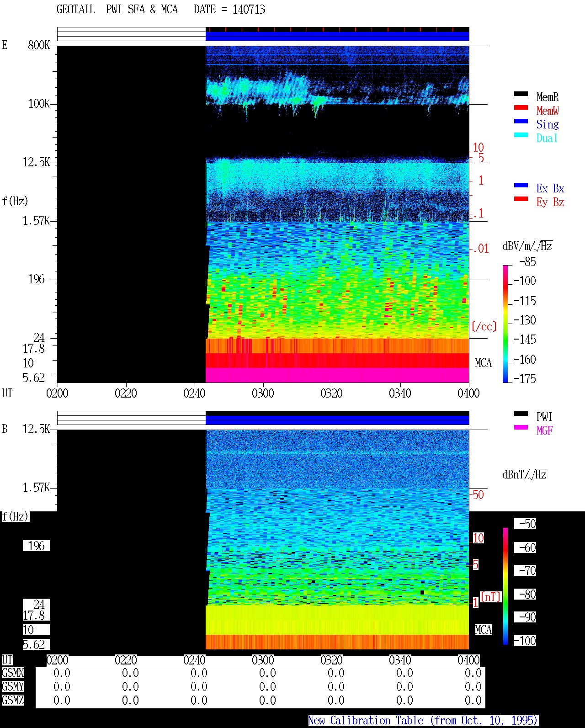
Task: Click the -115 color scale value
Action: coord(525,301)
